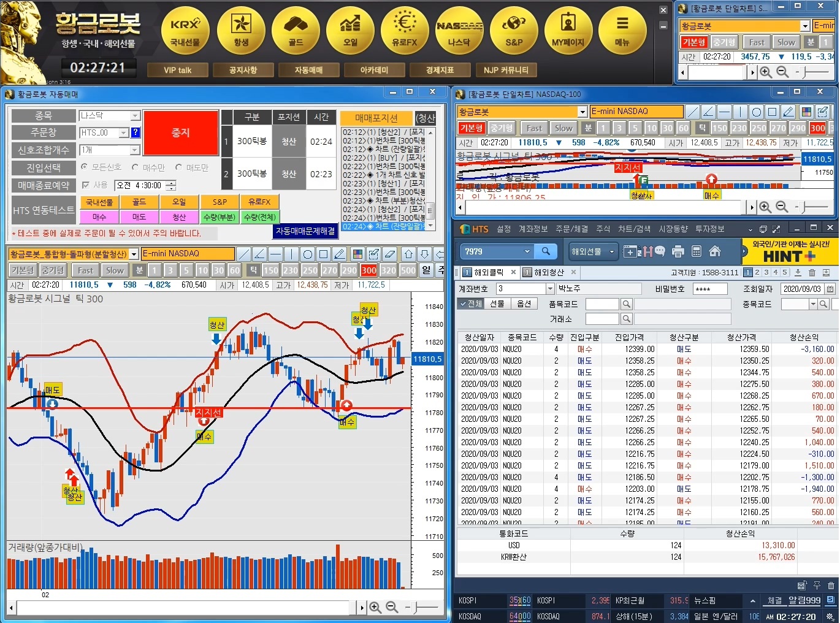
Task: Open the 나스닥 NASDAQ icon
Action: click(459, 31)
